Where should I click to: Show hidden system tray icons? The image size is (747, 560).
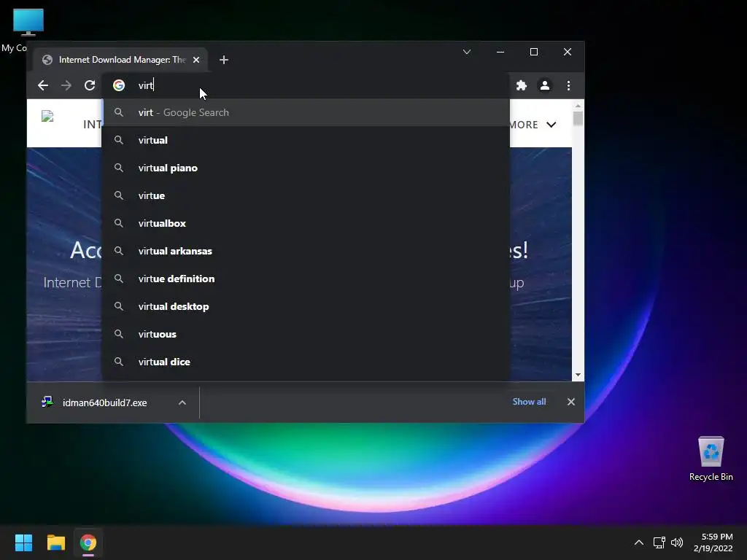click(x=639, y=542)
